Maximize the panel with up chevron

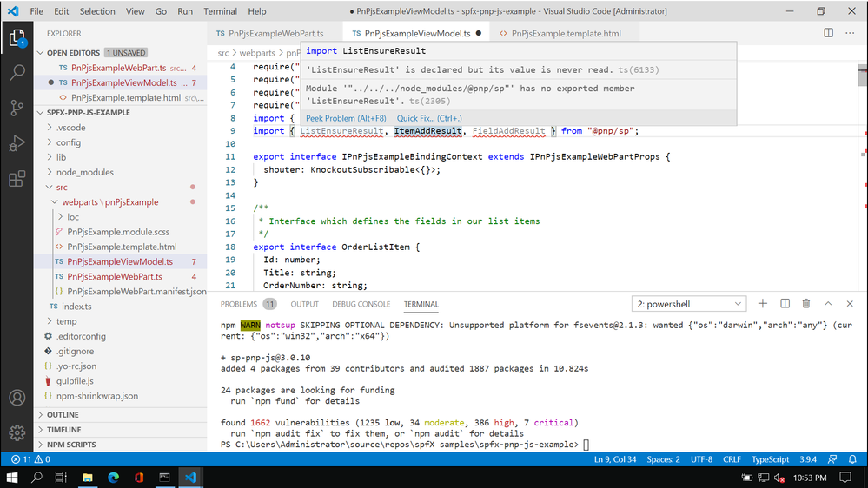click(x=828, y=303)
